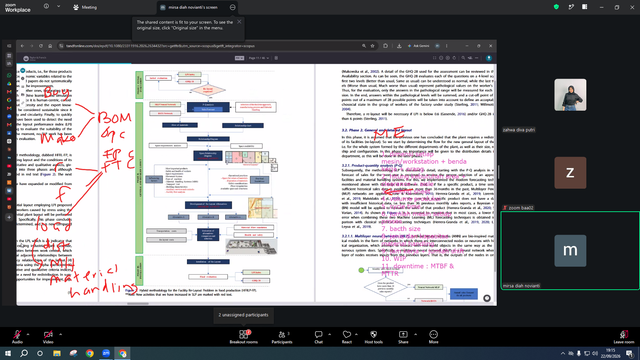Expand video options chevron beside Video

(x=60, y=334)
